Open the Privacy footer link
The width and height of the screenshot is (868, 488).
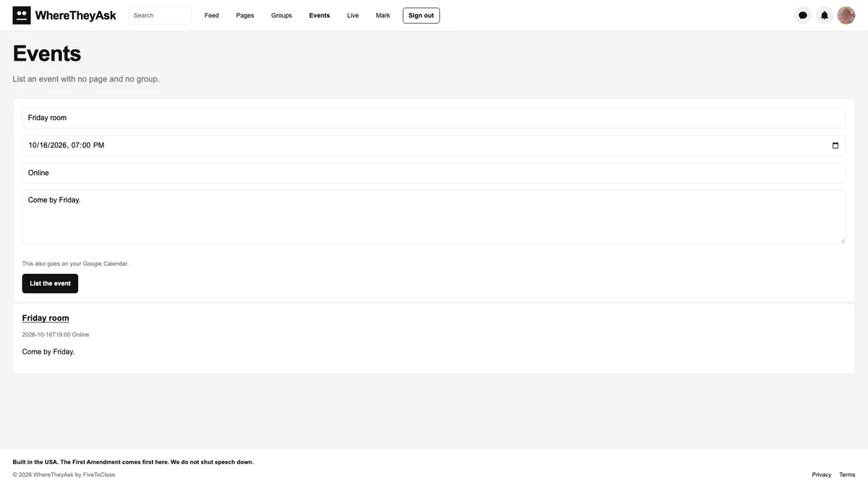[x=822, y=475]
